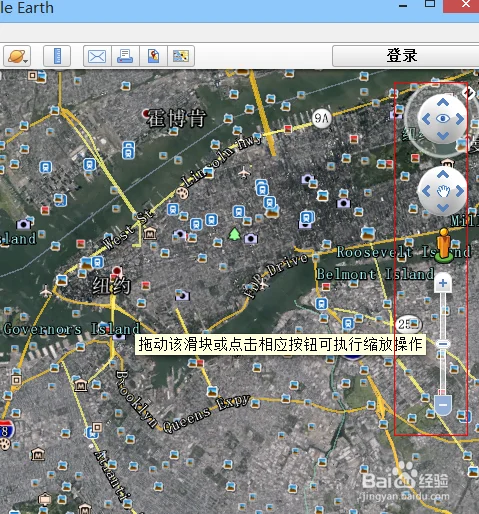Click the move-up arrow on hand joystick
Viewport: 479px width, 514px height.
click(443, 174)
